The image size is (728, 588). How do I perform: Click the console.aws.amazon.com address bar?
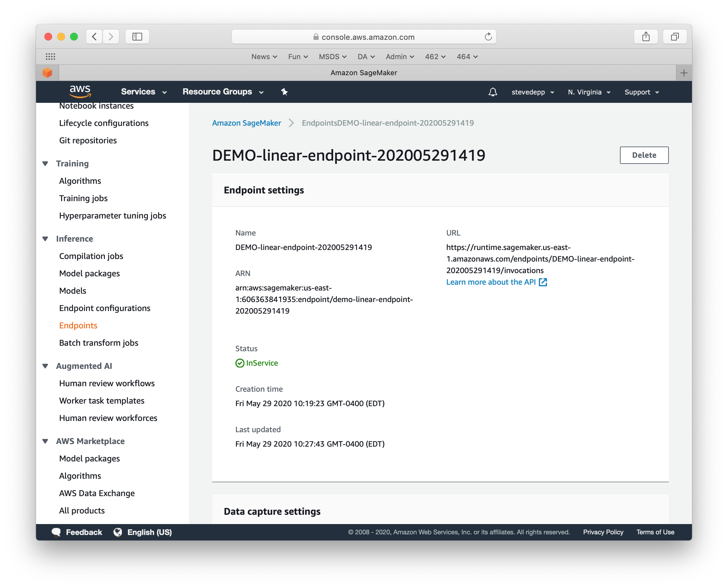coord(364,37)
